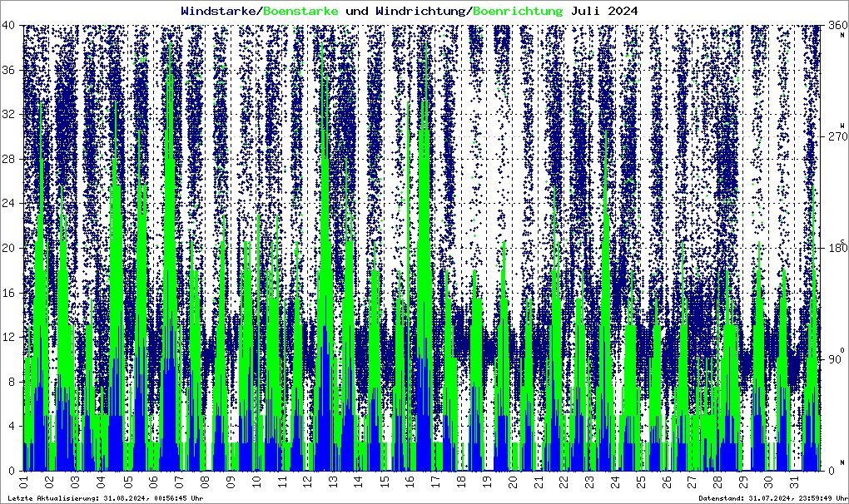Click the '10' day label on date axis
Screen dimensions: 849x504
click(256, 480)
